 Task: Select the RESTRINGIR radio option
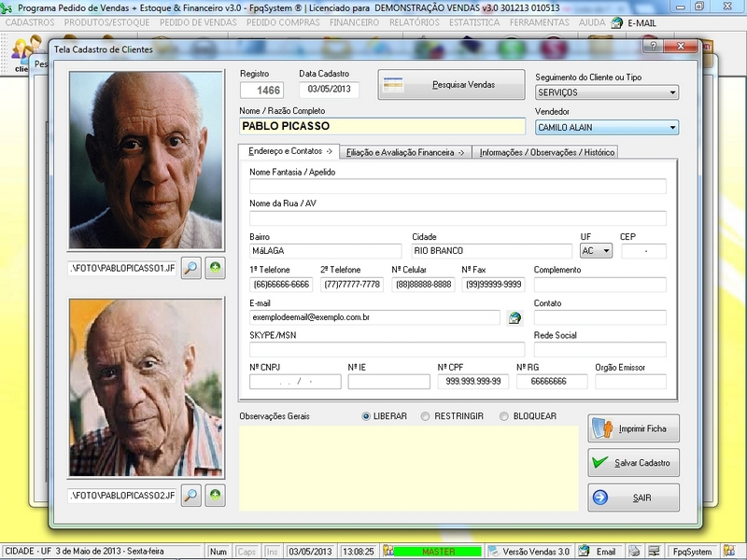426,416
